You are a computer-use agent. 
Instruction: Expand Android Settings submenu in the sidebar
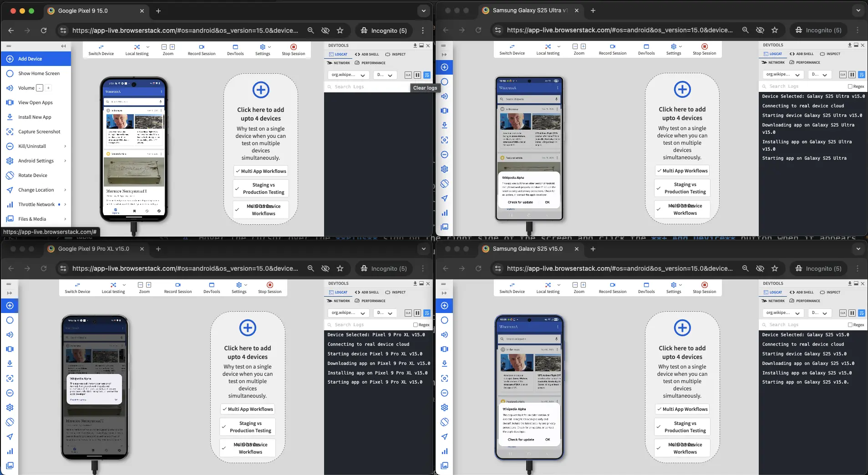pyautogui.click(x=65, y=161)
